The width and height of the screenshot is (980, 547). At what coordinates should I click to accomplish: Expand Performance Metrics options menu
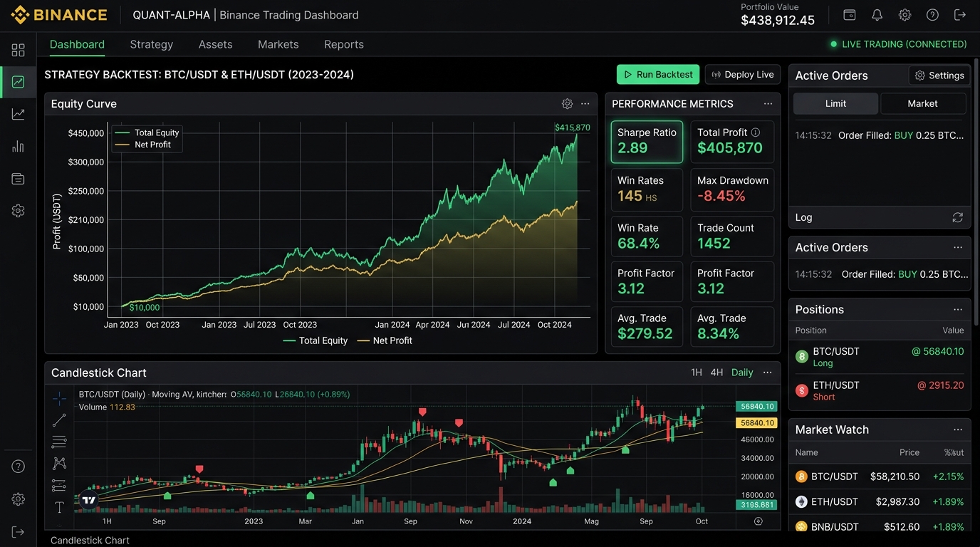(x=768, y=104)
